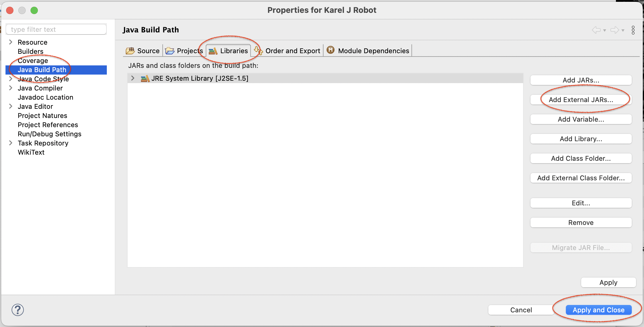The image size is (644, 327).
Task: Open the forward history dropdown arrow
Action: [623, 30]
